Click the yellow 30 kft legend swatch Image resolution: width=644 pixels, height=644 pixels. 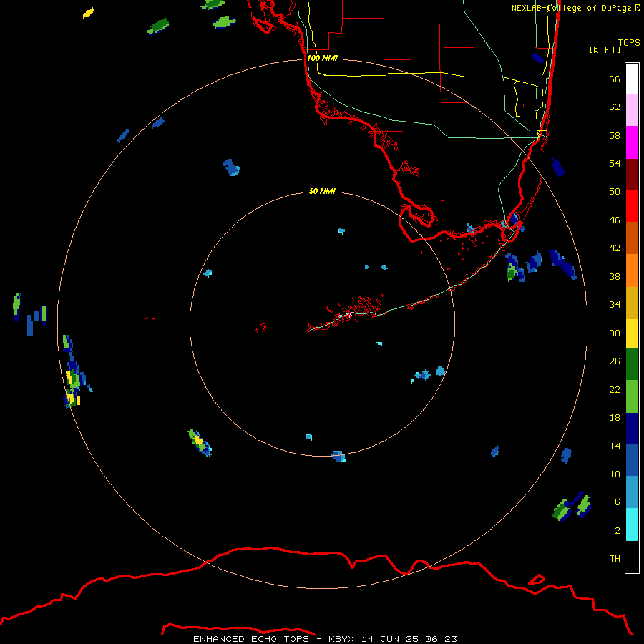(x=632, y=333)
